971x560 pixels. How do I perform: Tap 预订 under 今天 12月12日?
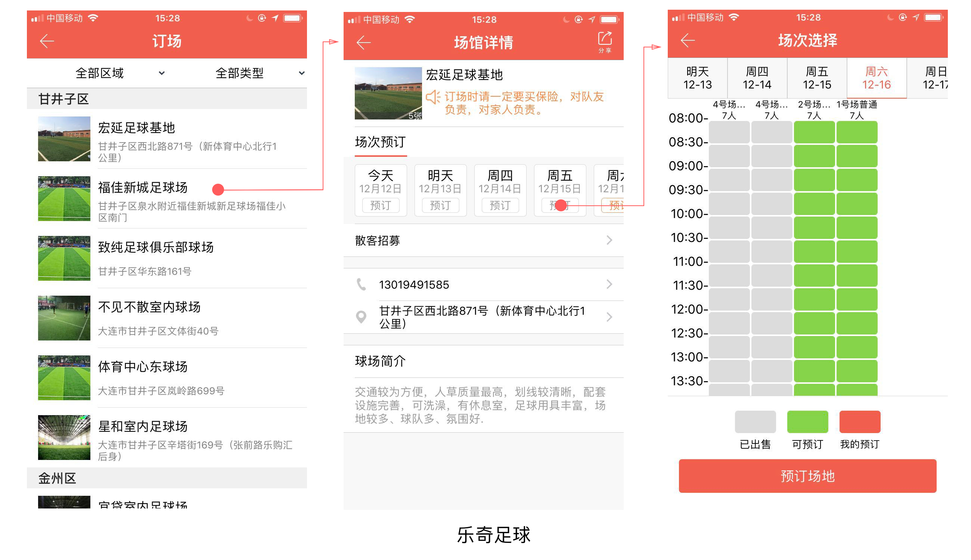tap(381, 205)
